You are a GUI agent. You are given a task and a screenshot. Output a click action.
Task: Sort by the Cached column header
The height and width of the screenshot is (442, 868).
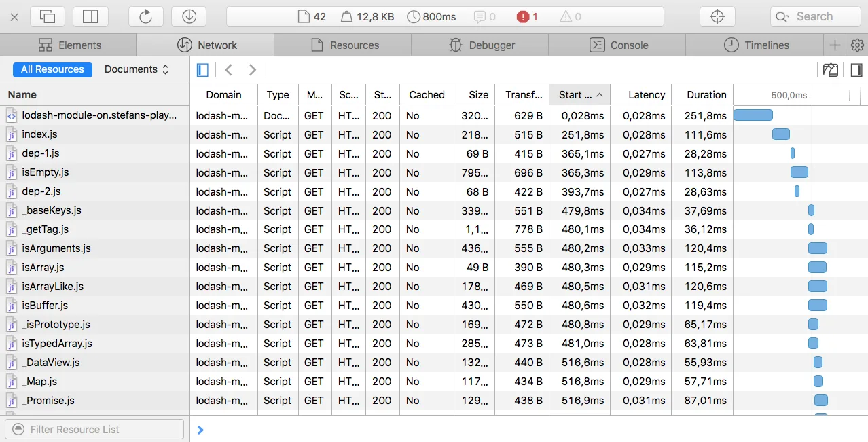click(x=427, y=95)
